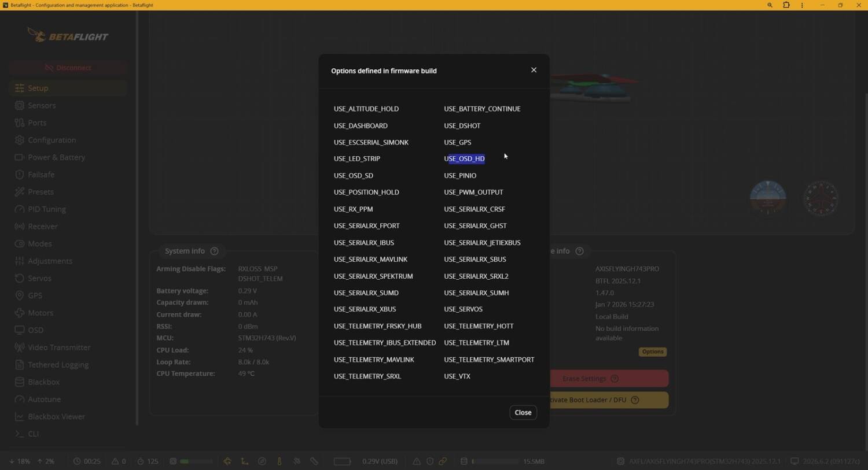Viewport: 868px width, 470px height.
Task: Click USE_VTX entry
Action: pos(457,376)
